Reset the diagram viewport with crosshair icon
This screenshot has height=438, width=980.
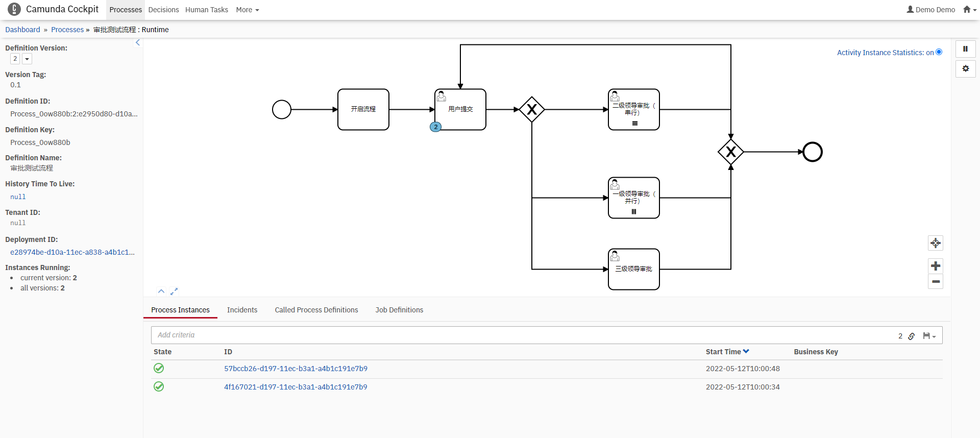click(935, 243)
